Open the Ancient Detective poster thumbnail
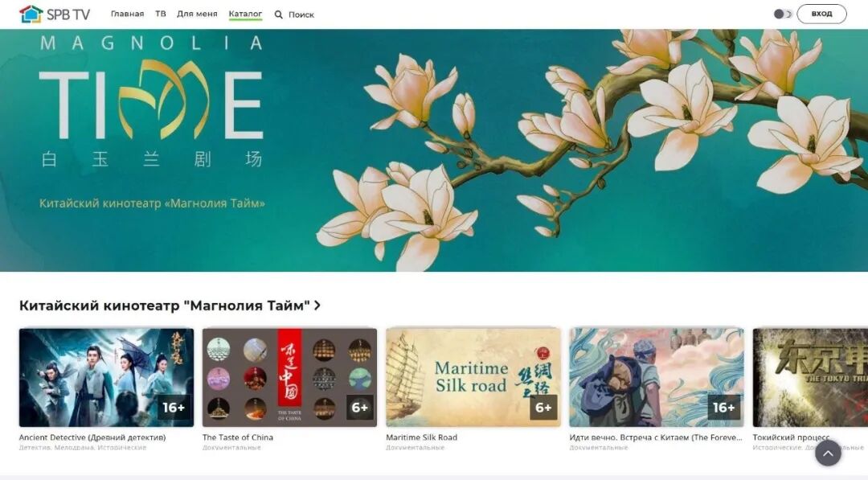This screenshot has height=480, width=868. coord(106,378)
